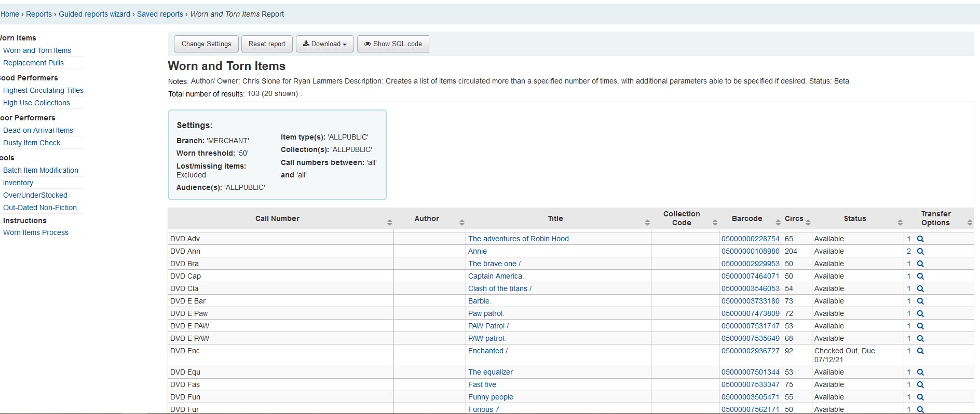Viewport: 980px width, 414px height.
Task: Open Worn Items Process instructions
Action: 36,232
